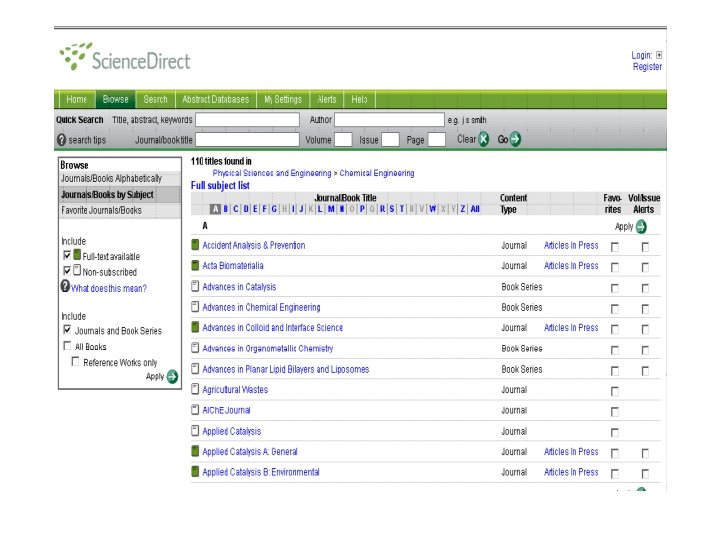Show All titles in alphabet index
Screen dimensions: 720x540
pos(475,209)
